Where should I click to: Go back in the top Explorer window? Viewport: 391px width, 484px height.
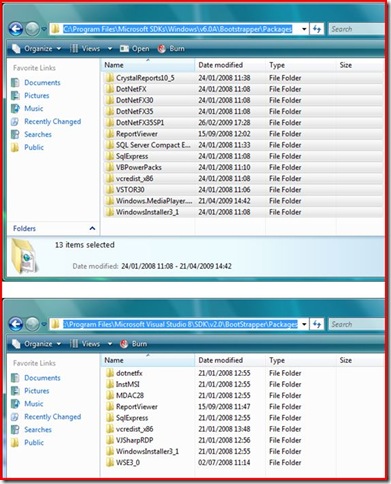pos(16,29)
